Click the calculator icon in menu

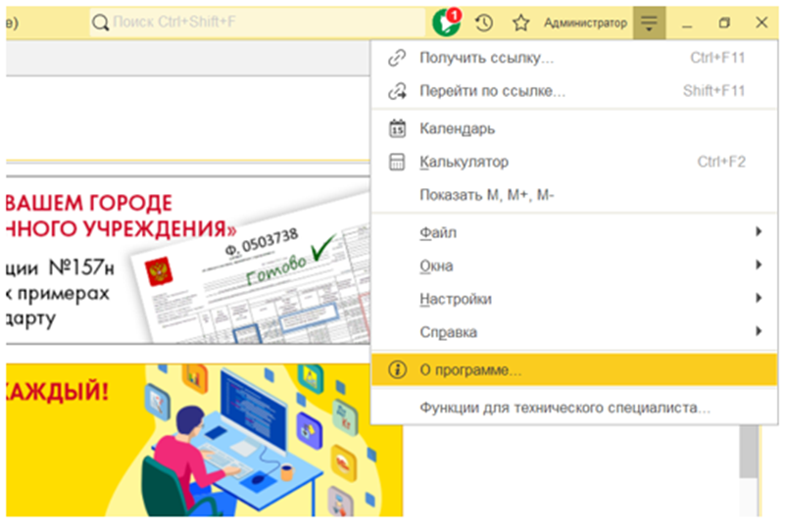coord(397,162)
